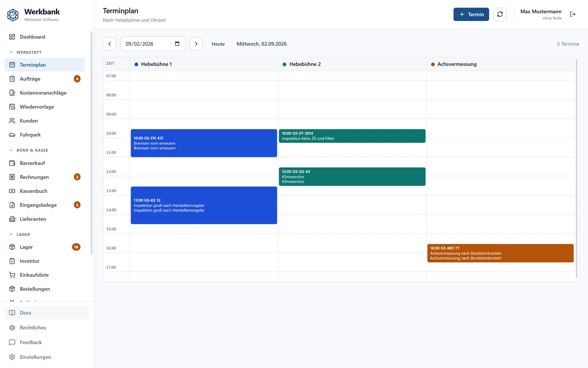Click the Barverkauf register icon
Screen dimensions: 588x368
pyautogui.click(x=12, y=163)
